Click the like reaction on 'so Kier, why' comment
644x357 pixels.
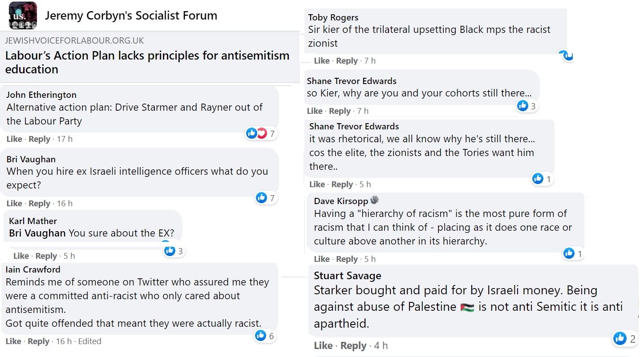(522, 105)
